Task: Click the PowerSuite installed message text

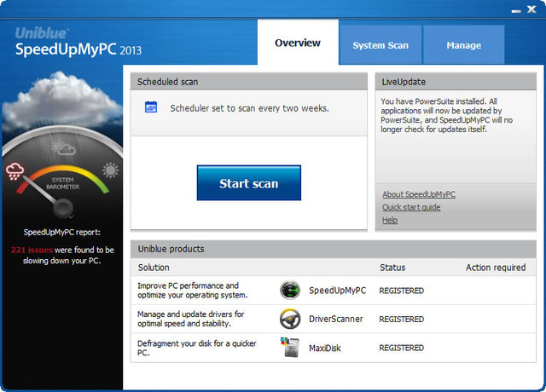Action: [x=446, y=115]
